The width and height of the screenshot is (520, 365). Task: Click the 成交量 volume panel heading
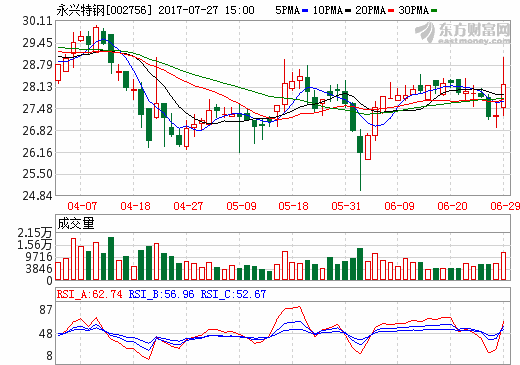pos(76,224)
